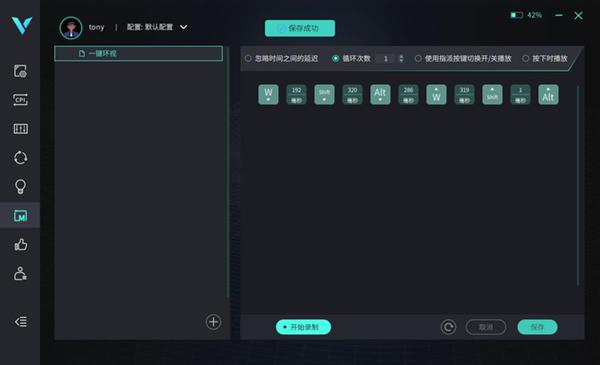
Task: Increase loop count with up stepper arrow
Action: (x=401, y=56)
